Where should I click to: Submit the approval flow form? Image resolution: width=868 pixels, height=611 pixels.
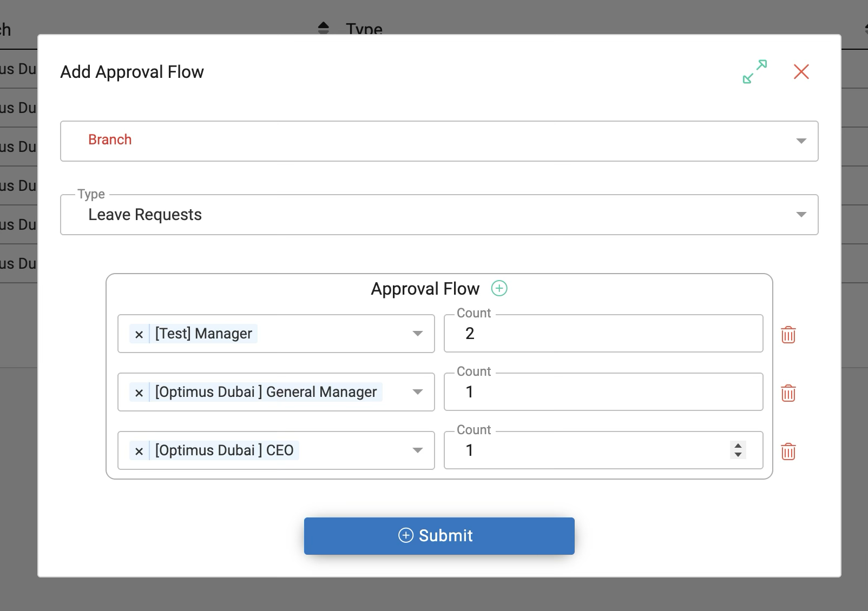(439, 536)
